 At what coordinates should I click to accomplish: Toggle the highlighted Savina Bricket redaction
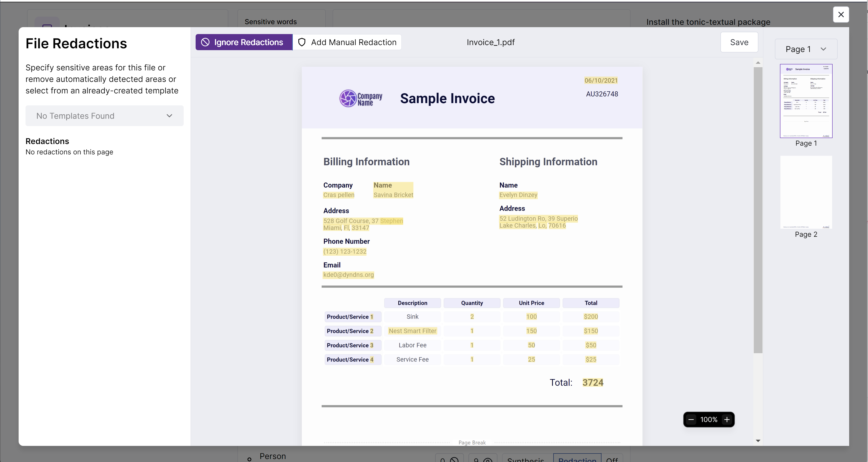(x=393, y=195)
